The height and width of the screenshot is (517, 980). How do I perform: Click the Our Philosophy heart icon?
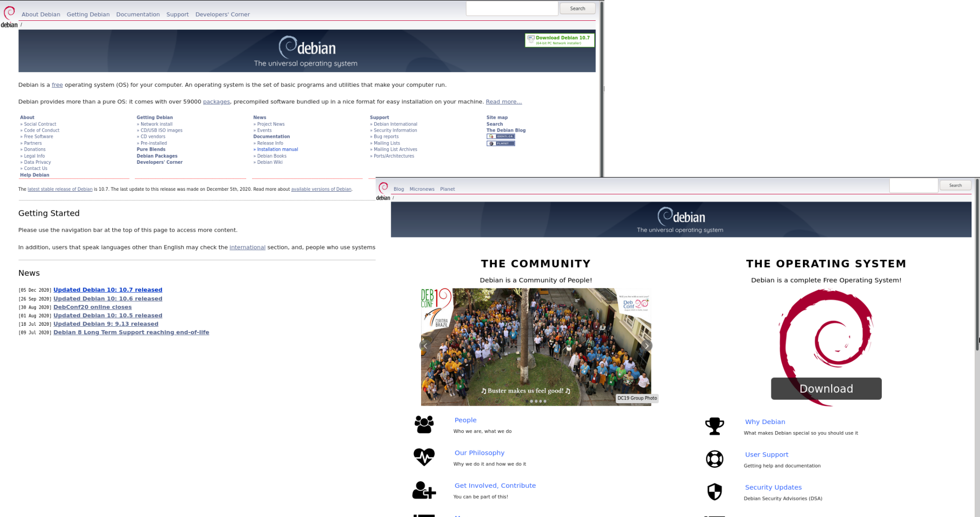(x=424, y=456)
